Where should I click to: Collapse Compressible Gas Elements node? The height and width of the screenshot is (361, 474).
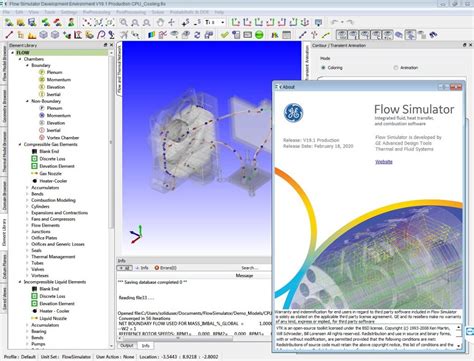20,144
